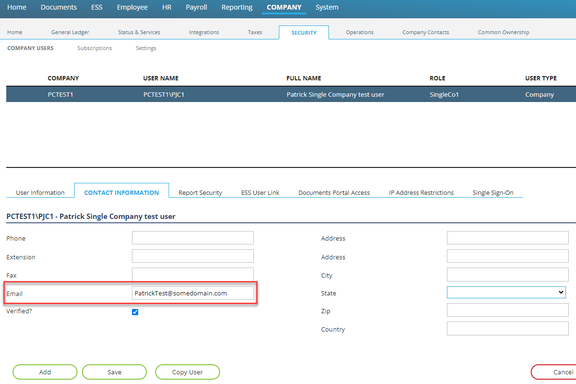Open IP Address Restrictions tab
Image resolution: width=576 pixels, height=384 pixels.
[421, 193]
